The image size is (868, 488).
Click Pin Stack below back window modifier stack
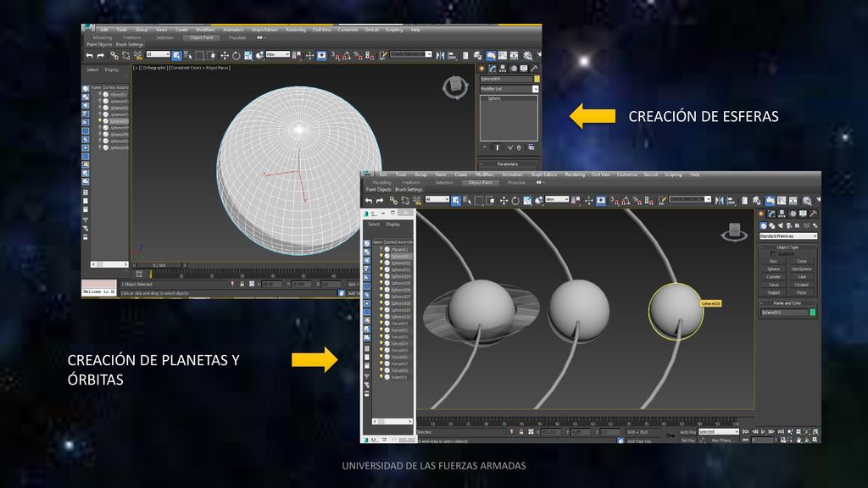point(485,147)
